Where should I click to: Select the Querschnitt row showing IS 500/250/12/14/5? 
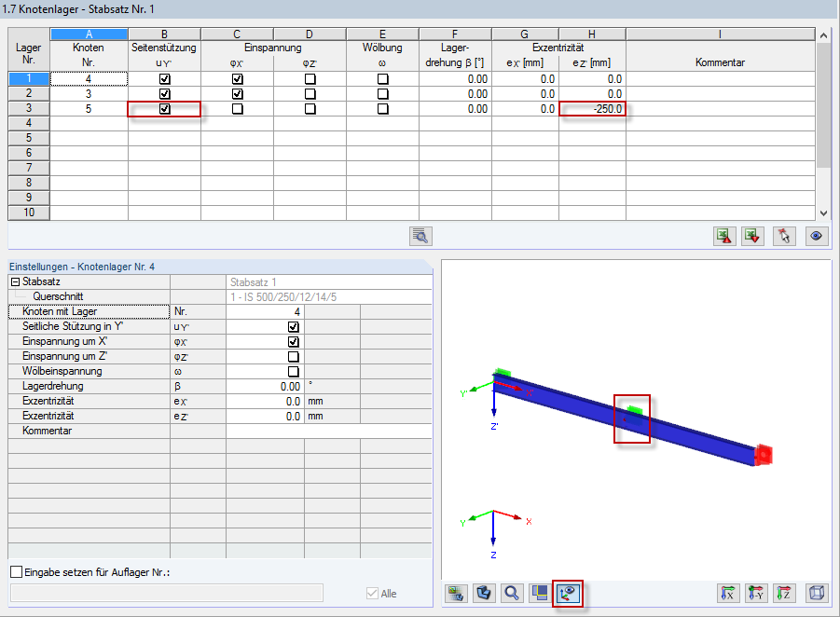[x=280, y=296]
